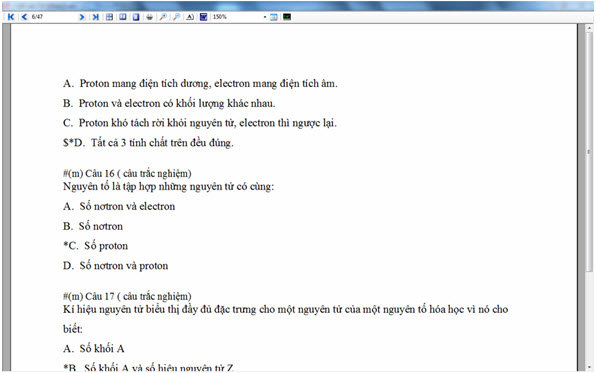Click the scrollbar down arrow
This screenshot has height=373, width=596.
(589, 367)
